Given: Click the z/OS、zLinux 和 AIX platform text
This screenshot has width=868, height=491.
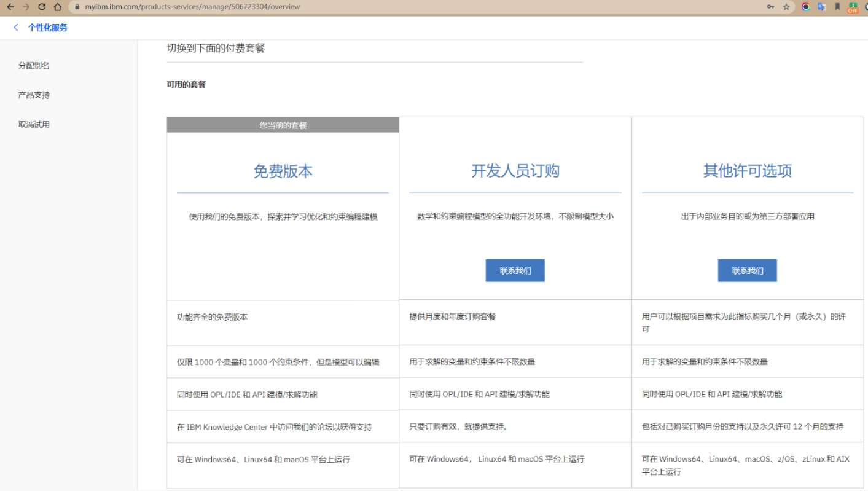Looking at the screenshot, I should click(746, 465).
